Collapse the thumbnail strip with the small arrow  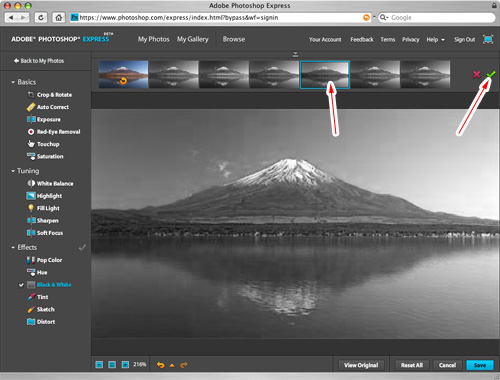coord(295,54)
